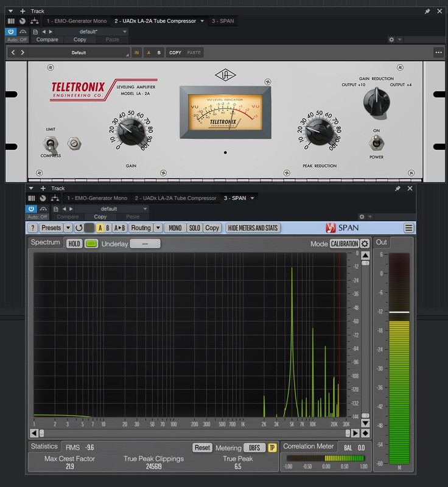Go to previous UADx preset arrow
The width and height of the screenshot is (448, 487).
point(13,52)
